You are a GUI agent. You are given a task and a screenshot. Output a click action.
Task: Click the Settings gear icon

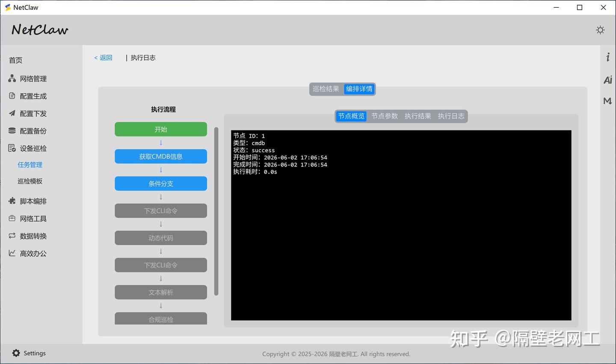point(16,353)
